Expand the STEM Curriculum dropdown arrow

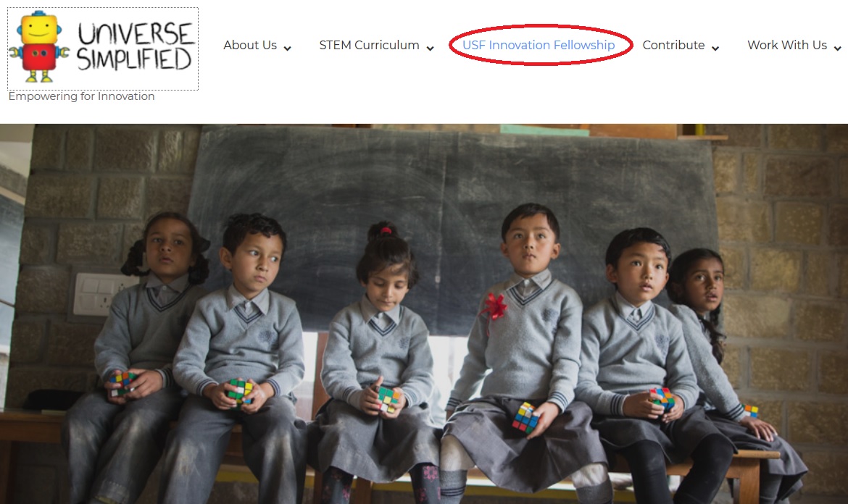point(430,49)
